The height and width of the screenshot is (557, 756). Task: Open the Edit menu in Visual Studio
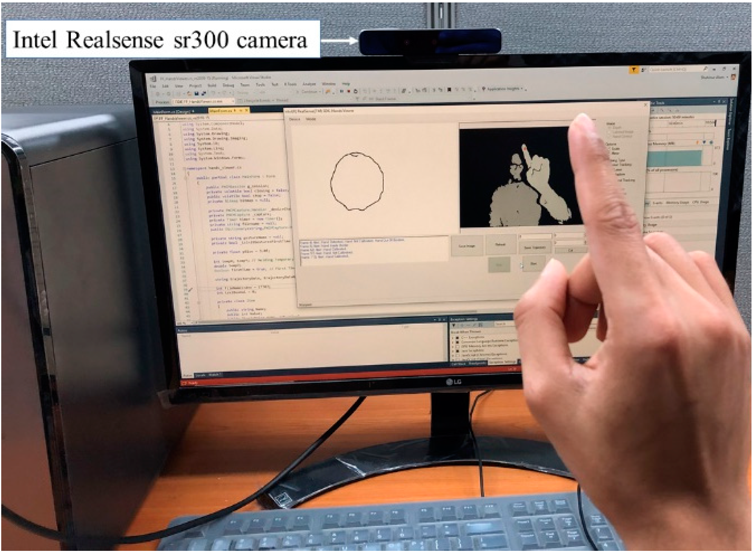point(165,86)
